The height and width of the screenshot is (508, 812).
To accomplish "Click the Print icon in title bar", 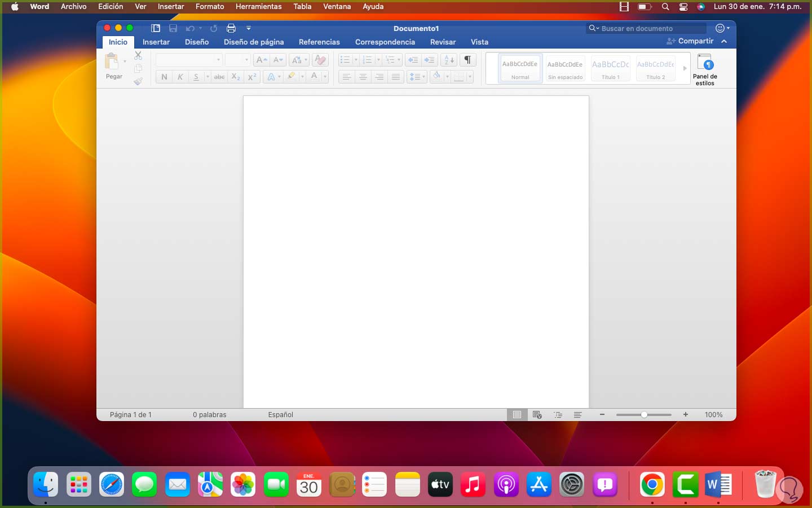I will tap(231, 28).
